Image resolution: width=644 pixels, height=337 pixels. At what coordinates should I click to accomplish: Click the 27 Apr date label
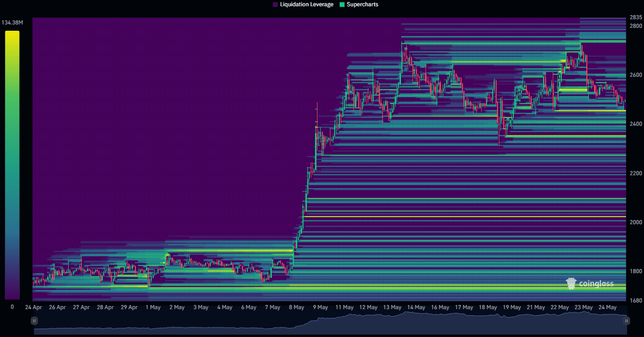point(81,307)
